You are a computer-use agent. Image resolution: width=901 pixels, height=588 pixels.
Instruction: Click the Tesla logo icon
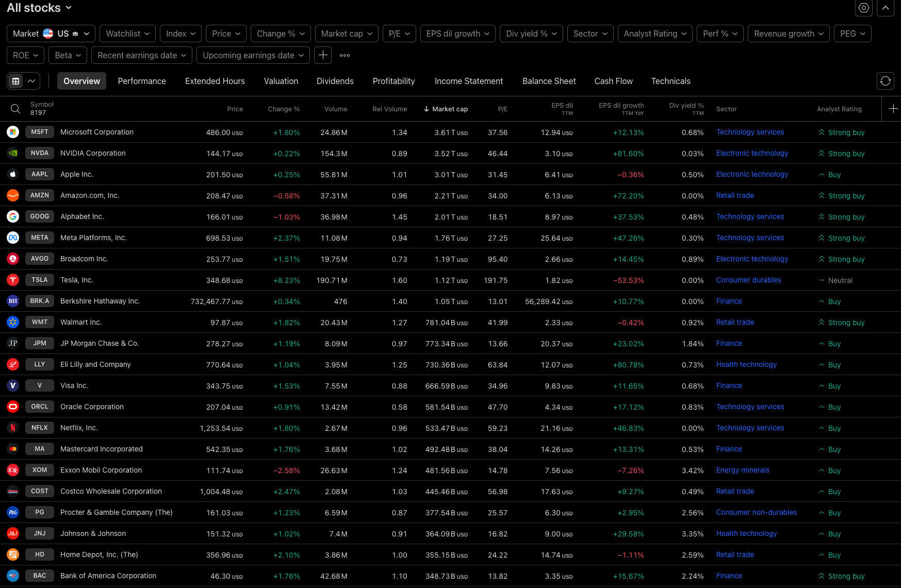pyautogui.click(x=13, y=280)
